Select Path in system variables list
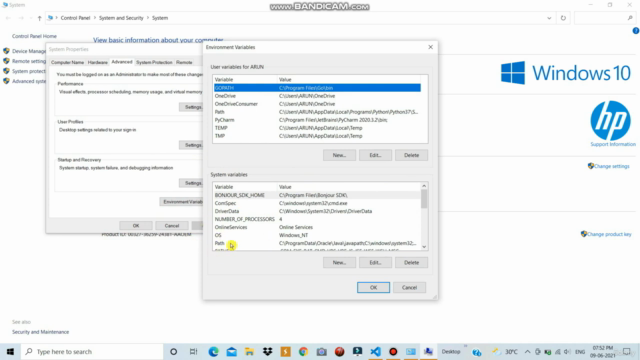The width and height of the screenshot is (640, 360). (x=317, y=243)
